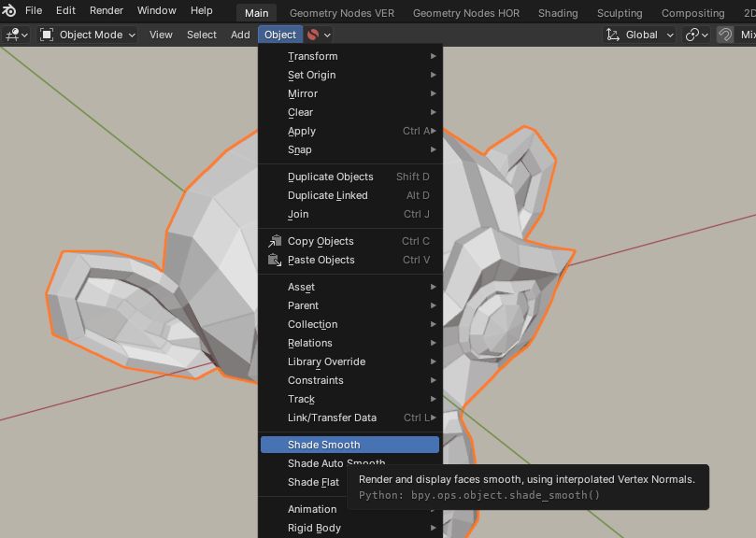Open the Window menu
Viewport: 756px width, 538px height.
(156, 10)
